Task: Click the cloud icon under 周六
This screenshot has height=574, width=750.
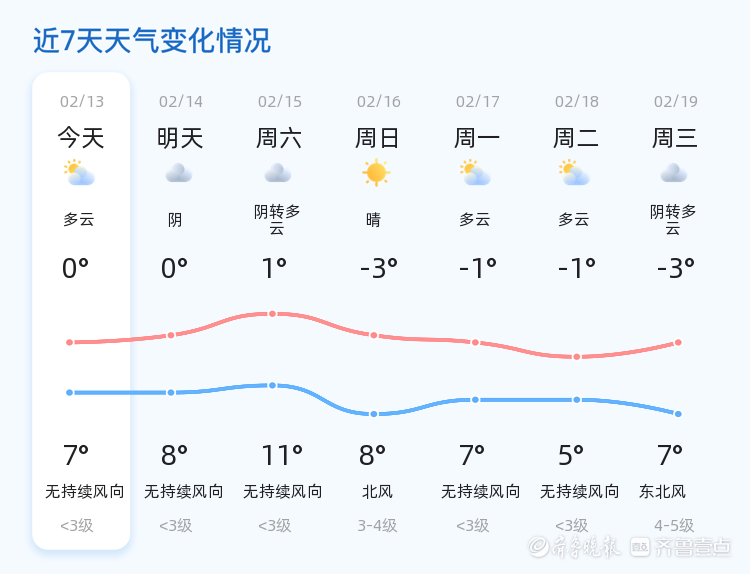Action: (x=278, y=173)
